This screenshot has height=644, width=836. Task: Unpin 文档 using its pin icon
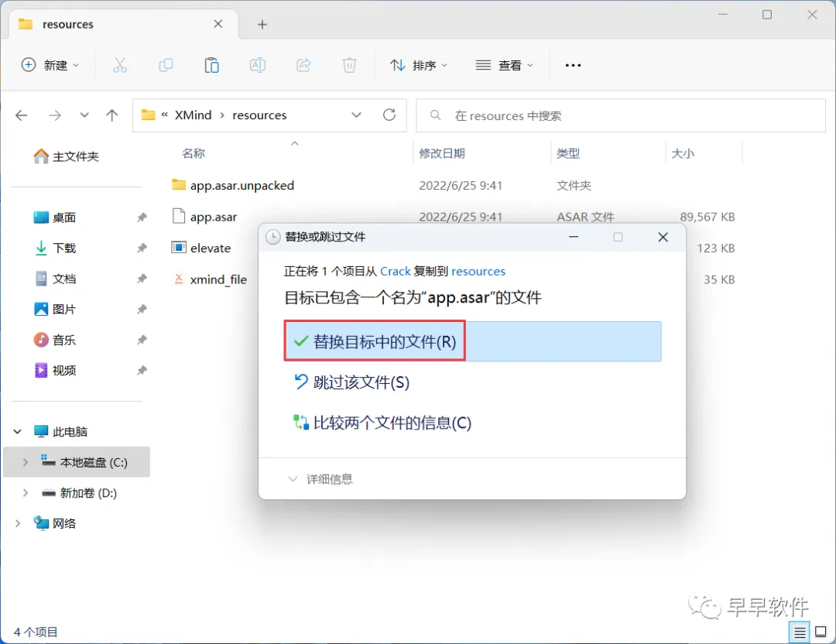pyautogui.click(x=142, y=279)
